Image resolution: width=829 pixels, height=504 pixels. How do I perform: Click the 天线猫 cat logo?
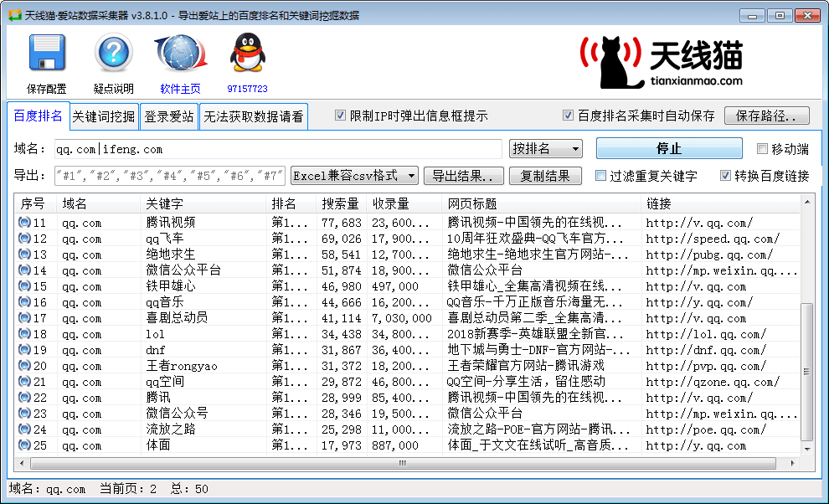(661, 61)
